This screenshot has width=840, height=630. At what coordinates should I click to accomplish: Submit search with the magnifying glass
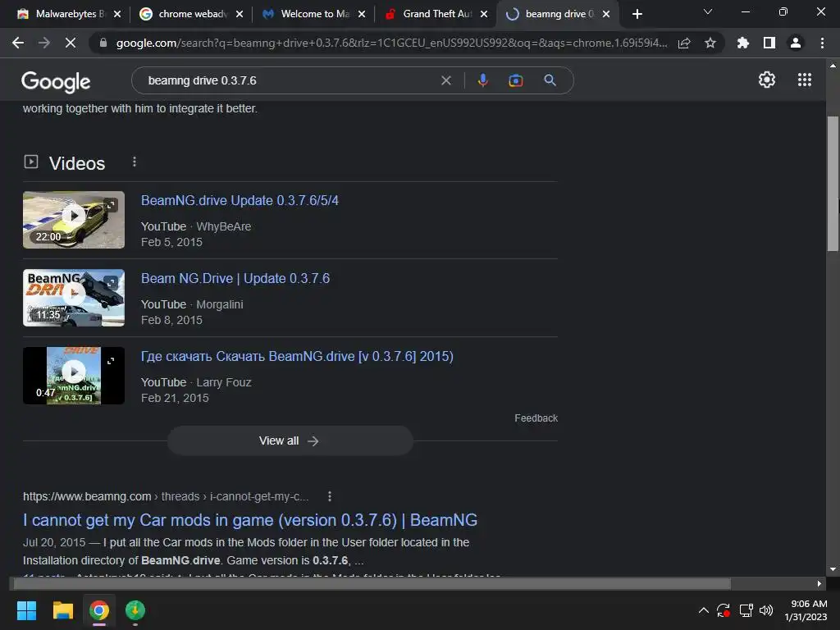(550, 80)
